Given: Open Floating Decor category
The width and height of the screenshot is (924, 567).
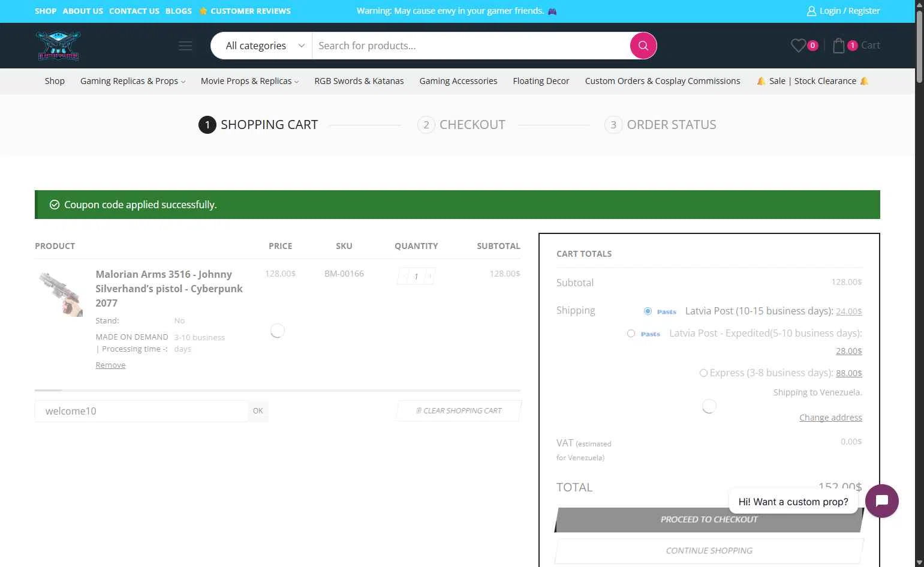Looking at the screenshot, I should click(x=541, y=81).
